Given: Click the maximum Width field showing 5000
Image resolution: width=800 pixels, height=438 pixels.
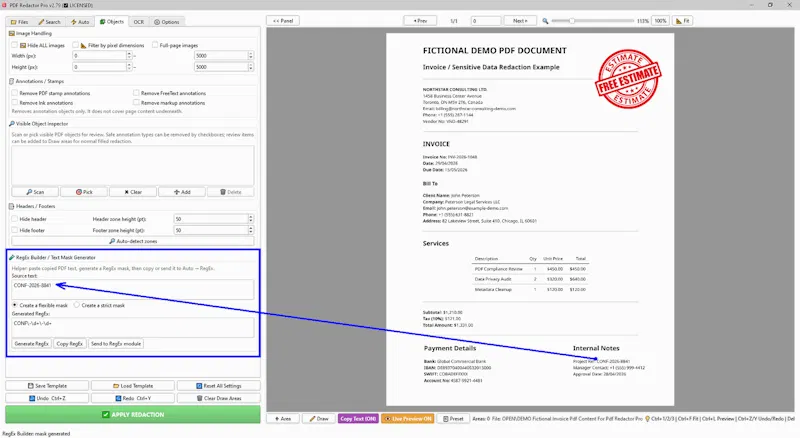Looking at the screenshot, I should point(220,55).
